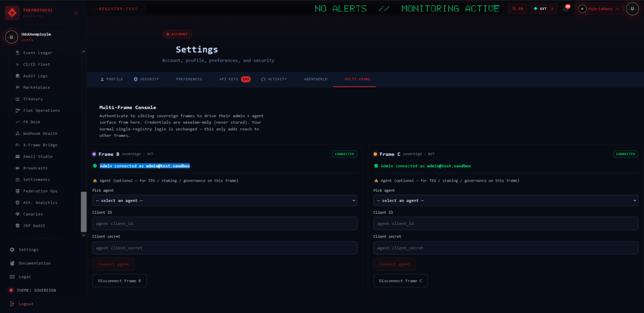Open Broadcasts sidebar icon

[17, 168]
